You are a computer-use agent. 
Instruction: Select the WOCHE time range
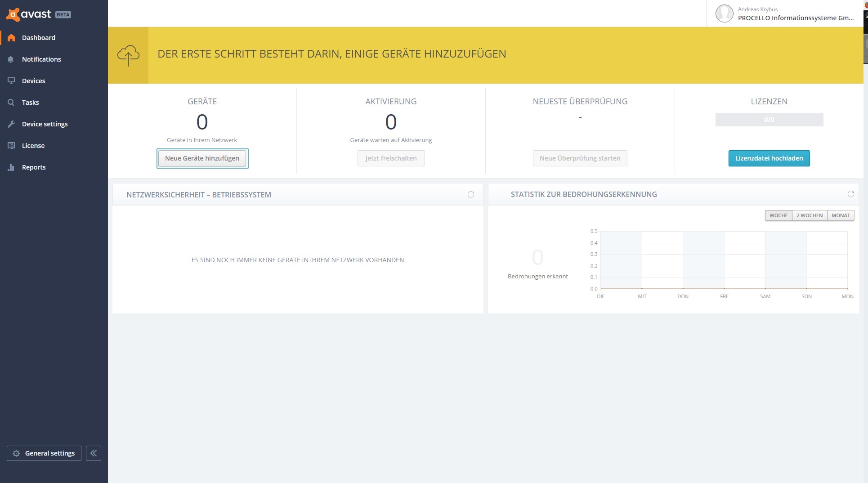tap(779, 215)
